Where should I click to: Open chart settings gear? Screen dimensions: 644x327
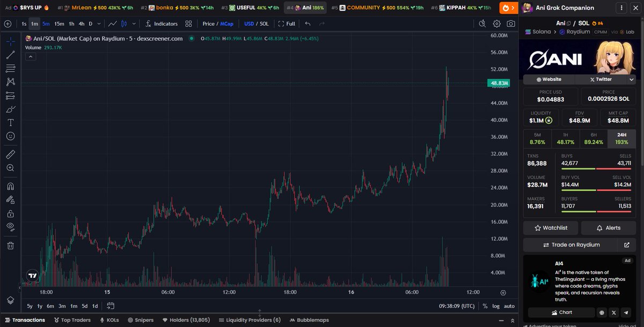(x=496, y=24)
